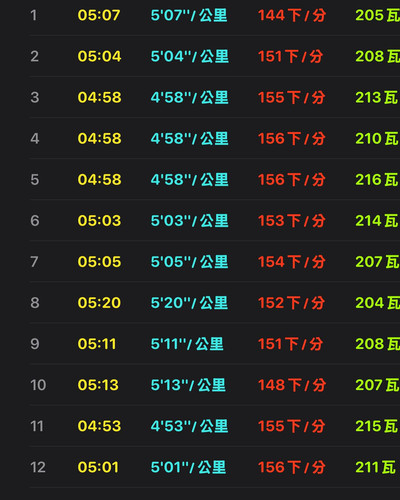Select split time 05:20 in lap 8
The image size is (400, 500).
99,303
